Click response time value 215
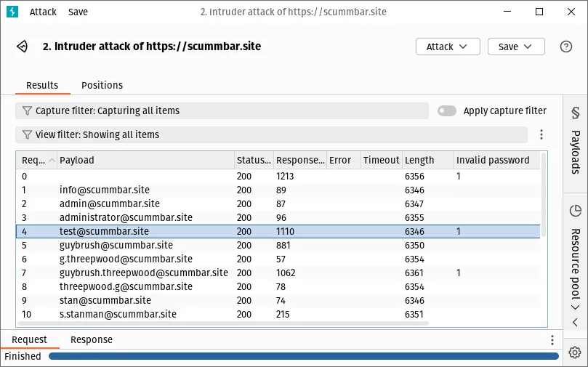Viewport: 588px width, 367px height. click(x=283, y=315)
